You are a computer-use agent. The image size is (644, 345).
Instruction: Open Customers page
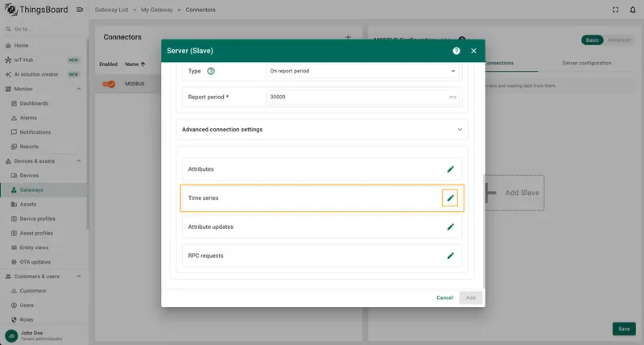point(43,291)
